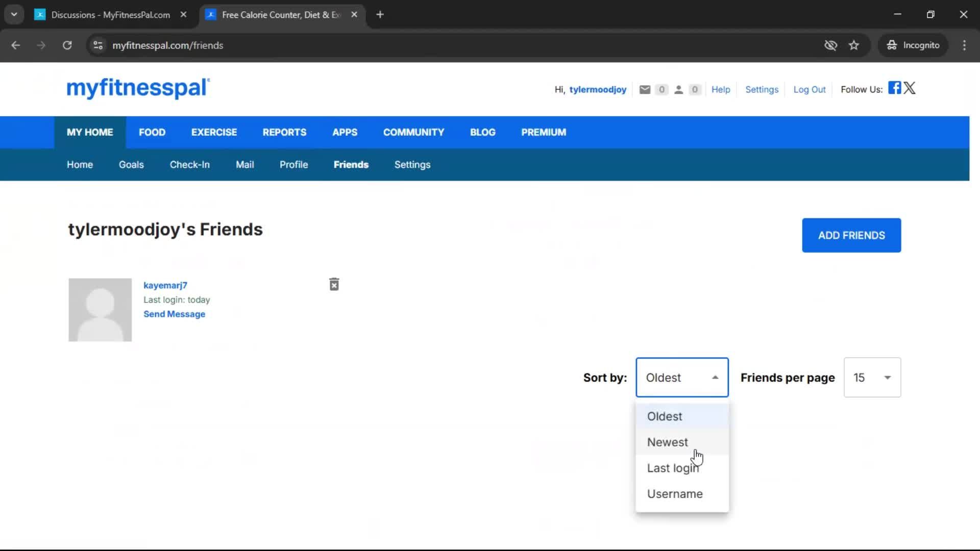Click kayemarj7's profile avatar thumbnail
This screenshot has height=551, width=980.
(x=100, y=310)
